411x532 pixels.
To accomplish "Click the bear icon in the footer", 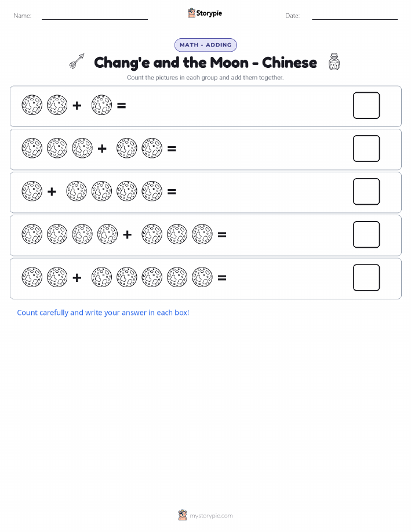I will pos(183,515).
